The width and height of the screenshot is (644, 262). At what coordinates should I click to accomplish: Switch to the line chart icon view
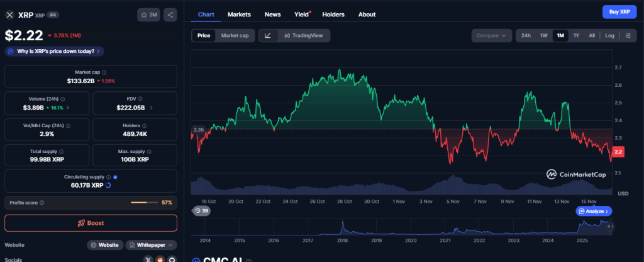click(x=268, y=36)
